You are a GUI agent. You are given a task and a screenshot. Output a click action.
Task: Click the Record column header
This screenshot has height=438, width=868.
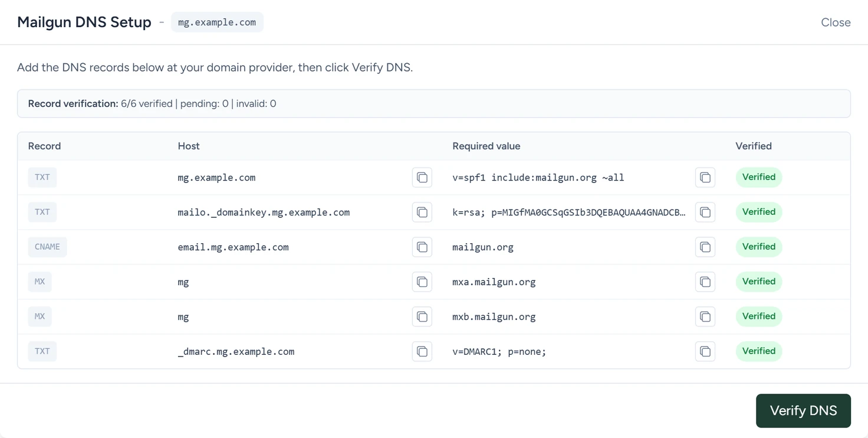(44, 146)
